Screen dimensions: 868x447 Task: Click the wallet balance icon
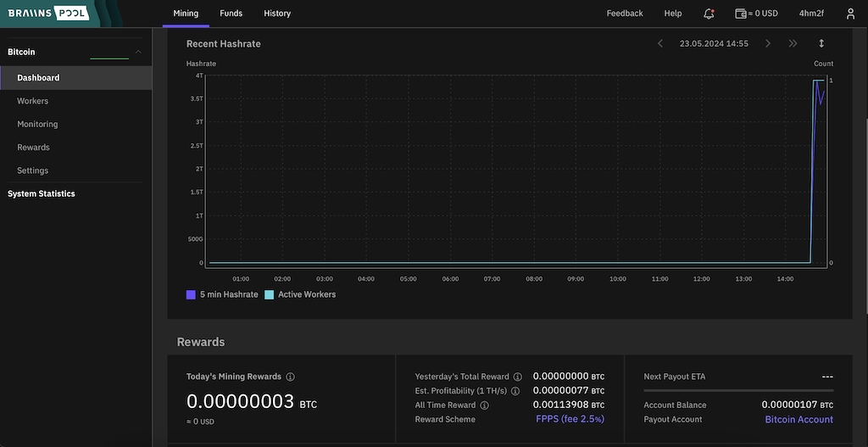[x=740, y=14]
